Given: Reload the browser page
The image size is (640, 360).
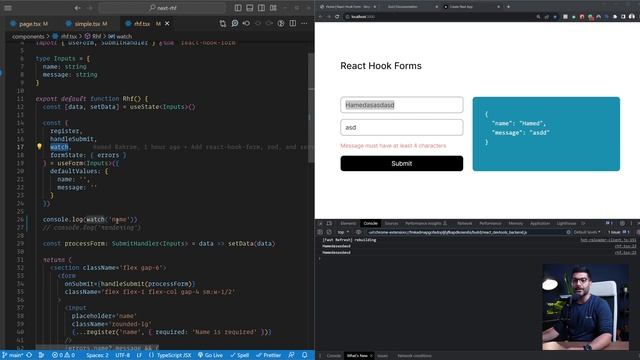Looking at the screenshot, I should (337, 17).
